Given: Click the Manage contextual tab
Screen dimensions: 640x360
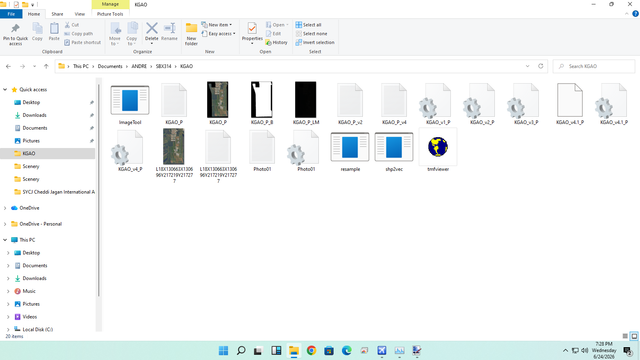Looking at the screenshot, I should pyautogui.click(x=110, y=4).
